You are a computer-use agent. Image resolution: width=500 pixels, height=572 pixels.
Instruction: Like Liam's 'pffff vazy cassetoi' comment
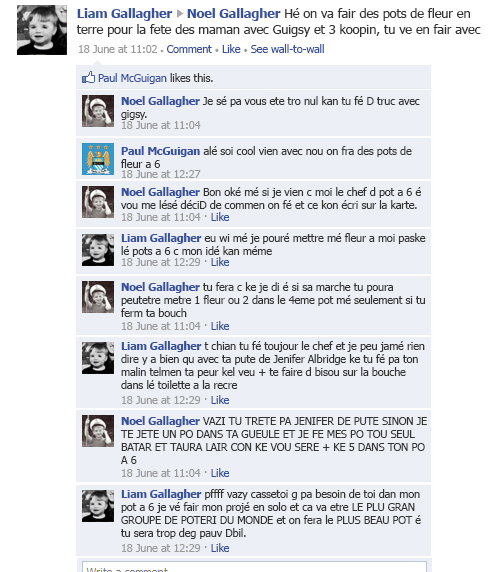point(220,548)
